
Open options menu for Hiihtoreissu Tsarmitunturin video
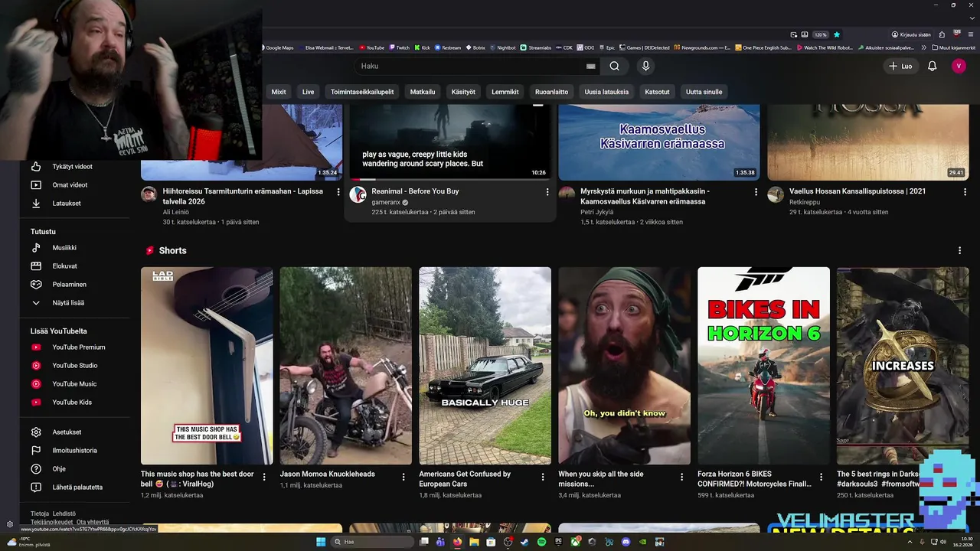[338, 192]
